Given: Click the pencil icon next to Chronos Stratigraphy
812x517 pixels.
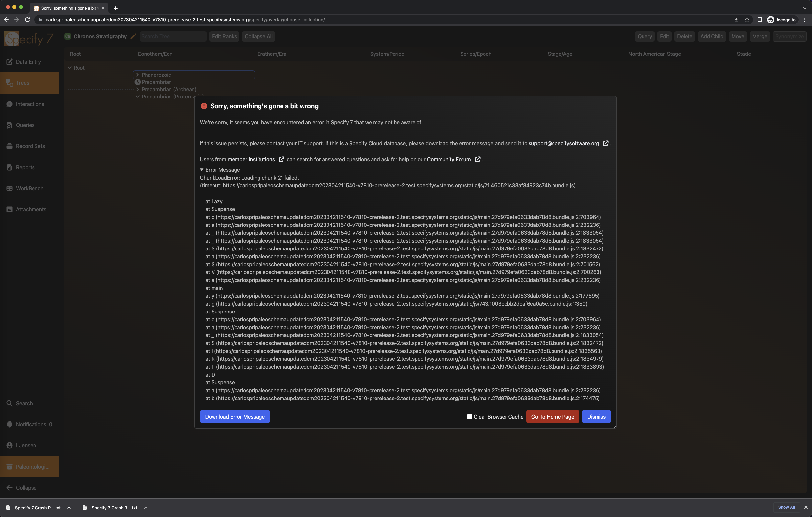Looking at the screenshot, I should click(133, 36).
